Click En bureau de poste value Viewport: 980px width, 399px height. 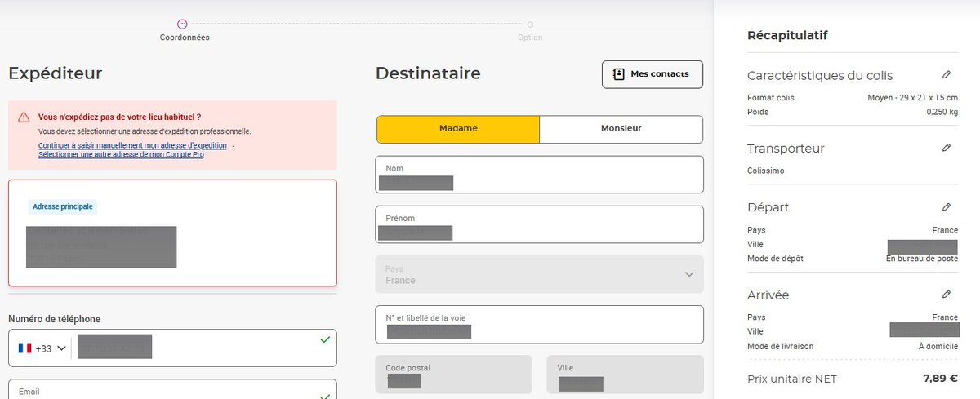click(x=922, y=259)
